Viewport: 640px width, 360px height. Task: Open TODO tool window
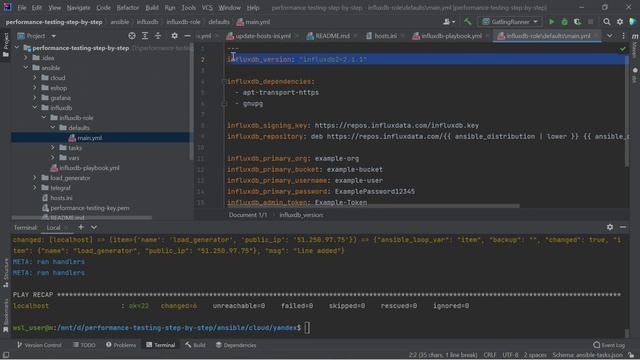click(x=84, y=345)
